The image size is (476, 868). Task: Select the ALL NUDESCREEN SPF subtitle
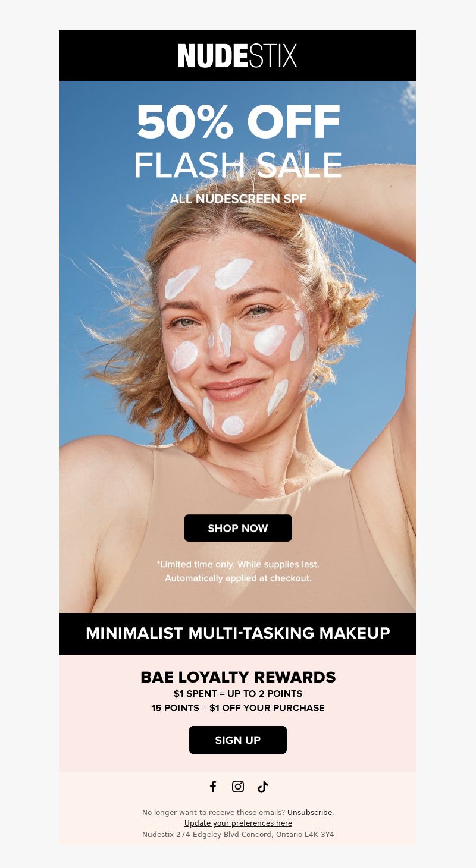click(238, 199)
